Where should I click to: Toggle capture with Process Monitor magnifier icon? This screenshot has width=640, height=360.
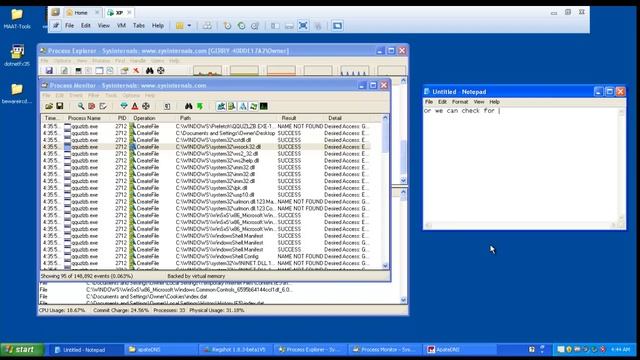point(81,106)
